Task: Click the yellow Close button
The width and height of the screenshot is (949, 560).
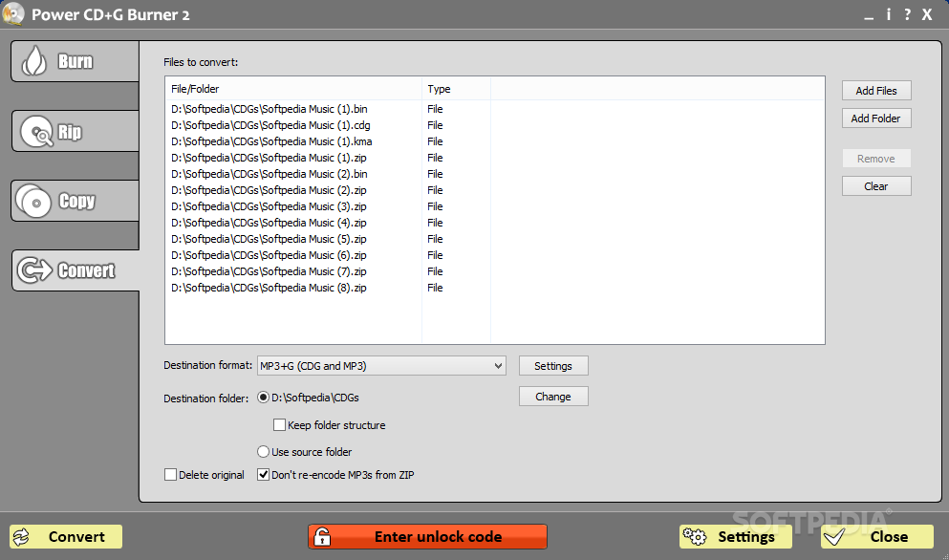Action: pos(877,537)
